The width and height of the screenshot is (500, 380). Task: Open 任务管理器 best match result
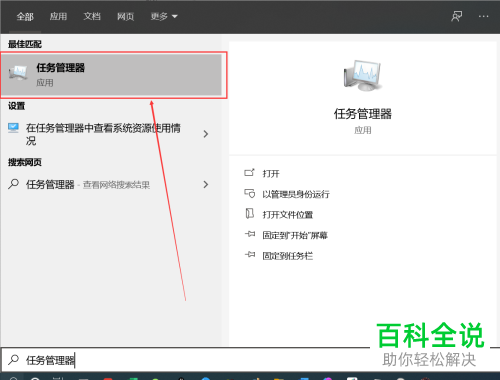point(111,75)
